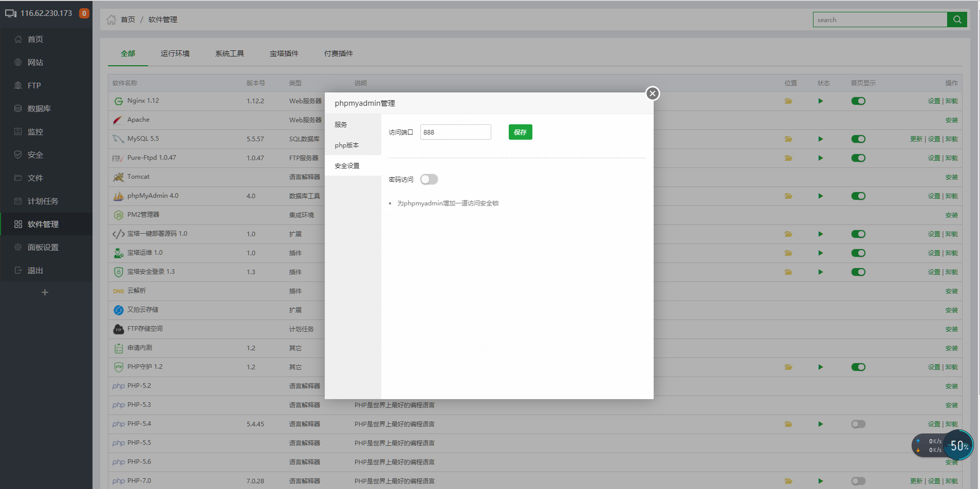Click the folder icon in the Nginx row
Viewport: 980px width, 489px height.
[789, 101]
